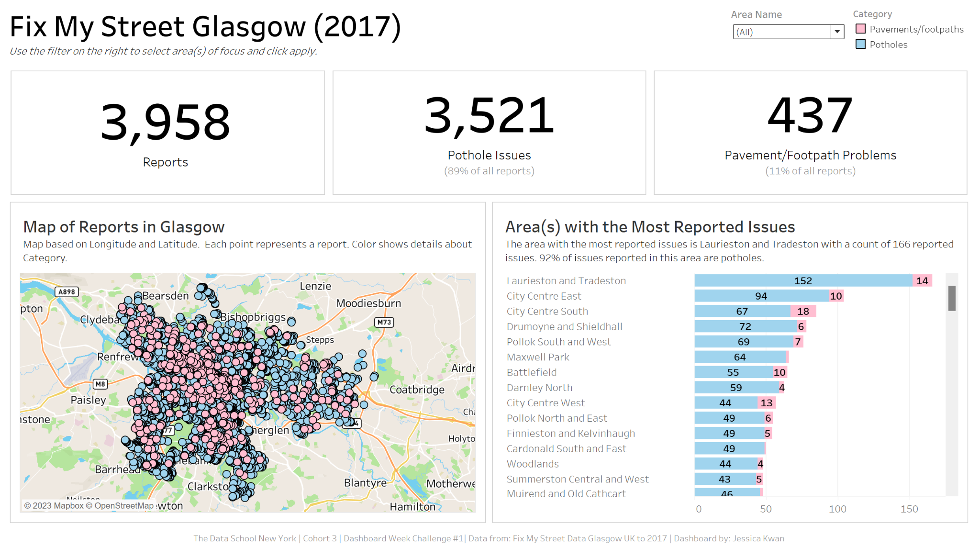Click City Centre South pink segment 18

tap(803, 312)
